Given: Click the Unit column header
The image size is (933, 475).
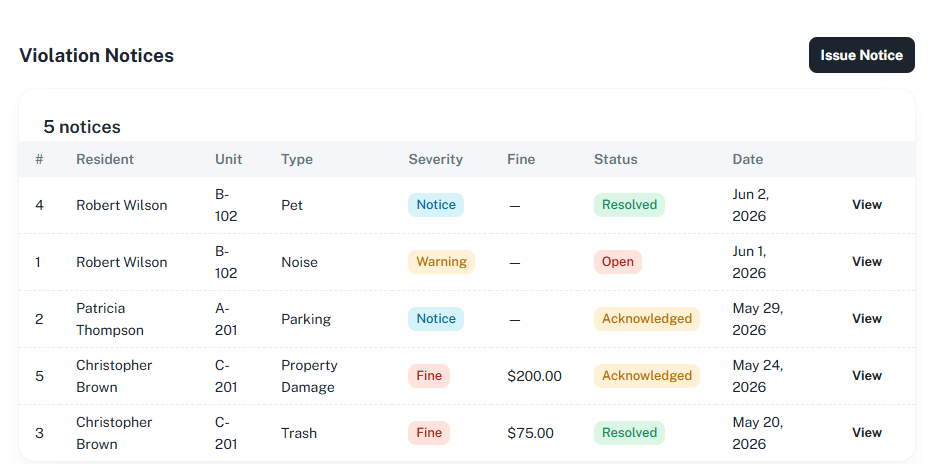Looking at the screenshot, I should pos(228,160).
